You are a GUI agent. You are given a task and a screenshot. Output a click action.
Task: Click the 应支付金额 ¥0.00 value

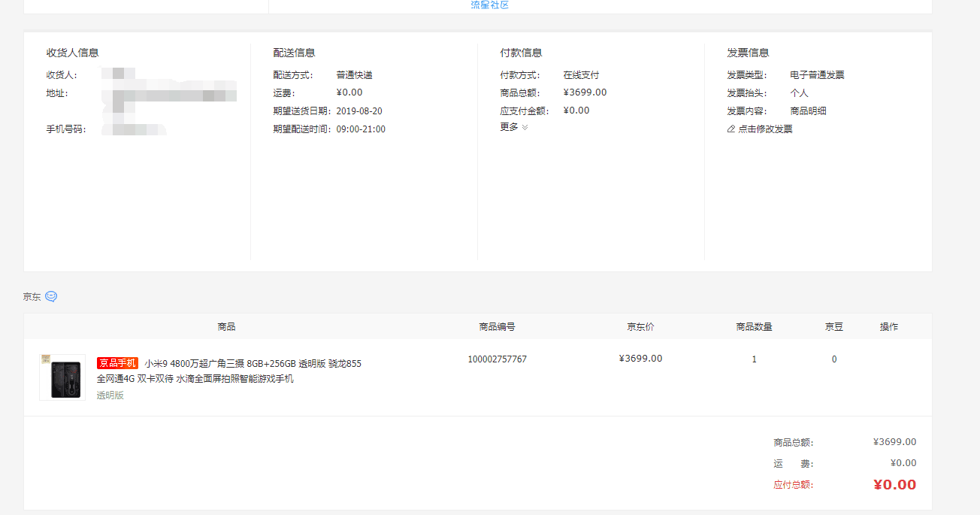tap(576, 111)
